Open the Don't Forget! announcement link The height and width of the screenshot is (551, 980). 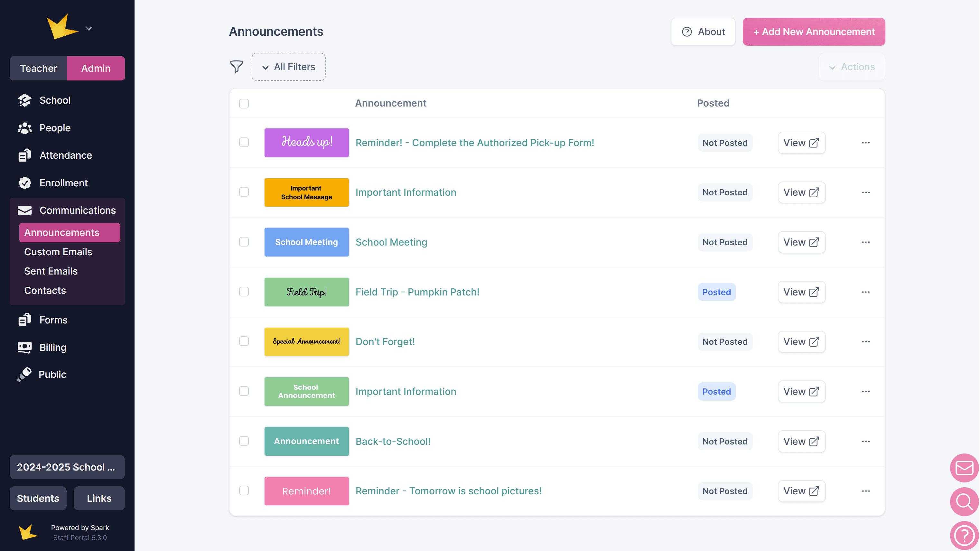point(385,342)
